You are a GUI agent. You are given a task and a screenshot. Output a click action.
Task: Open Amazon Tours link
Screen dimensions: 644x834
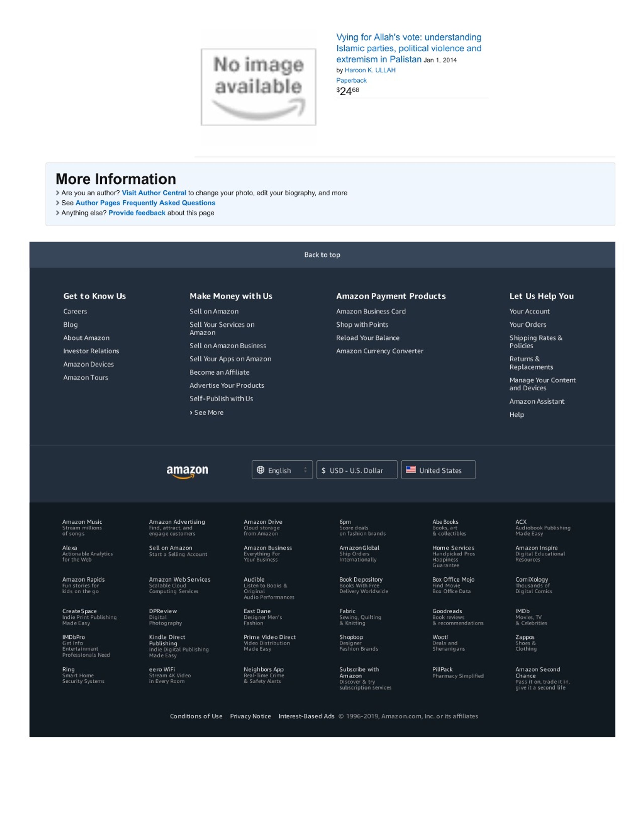[x=86, y=377]
